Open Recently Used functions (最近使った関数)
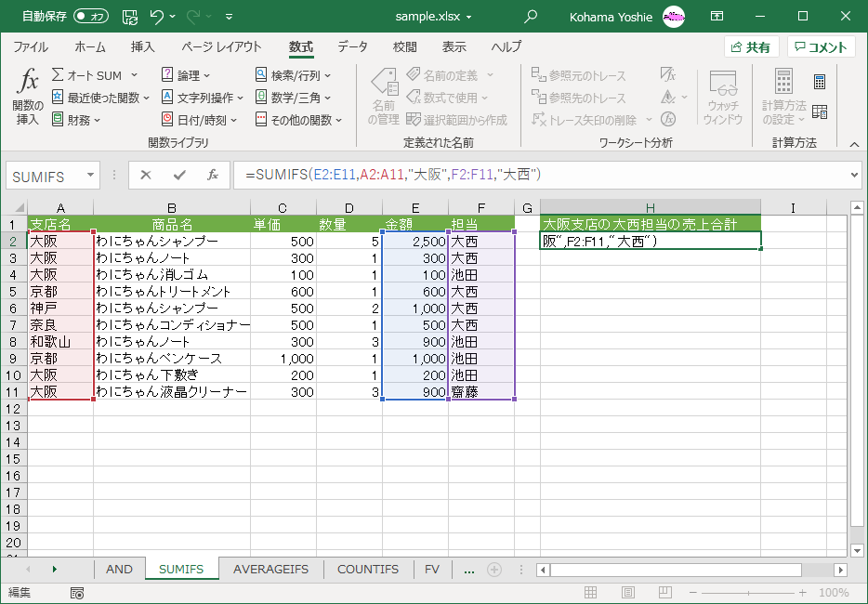 (100, 98)
